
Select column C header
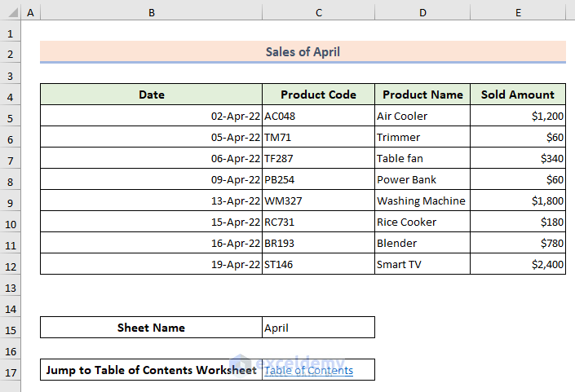(x=318, y=13)
